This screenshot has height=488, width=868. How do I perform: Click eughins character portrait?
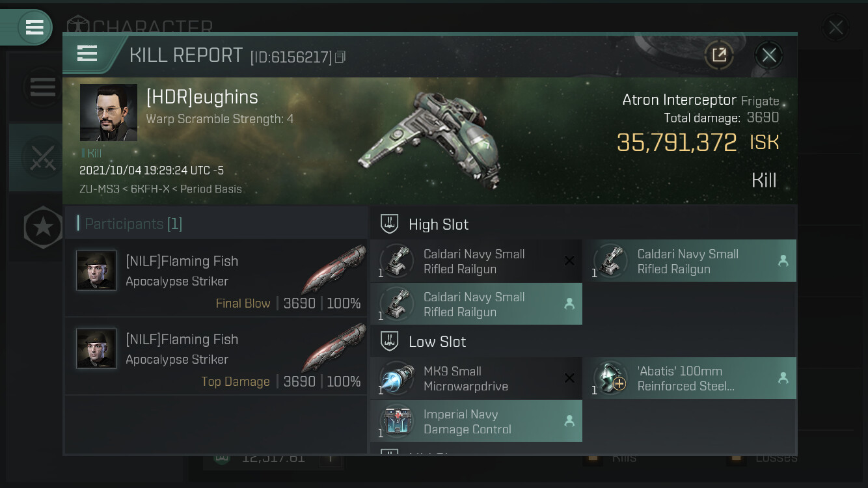pyautogui.click(x=109, y=113)
